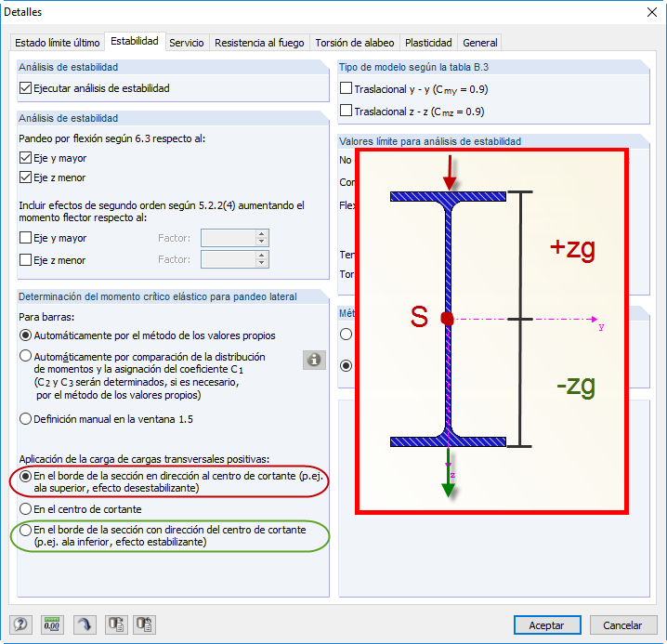Open the help icon button
The image size is (667, 644).
click(x=20, y=624)
